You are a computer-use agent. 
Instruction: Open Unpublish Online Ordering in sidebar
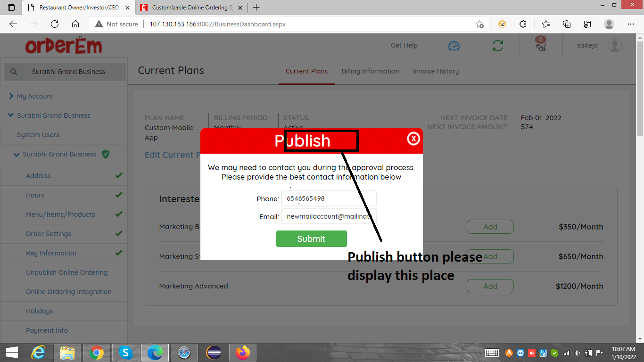[66, 272]
